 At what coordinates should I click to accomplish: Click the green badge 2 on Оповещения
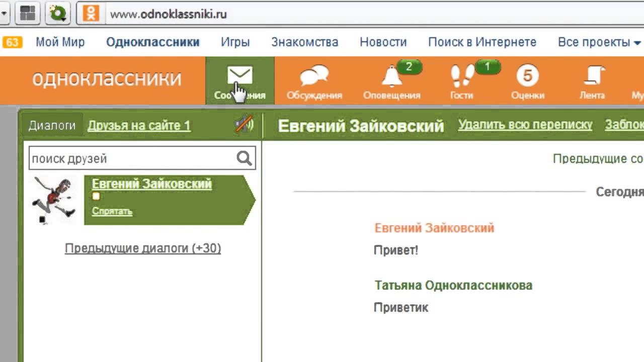tap(409, 67)
